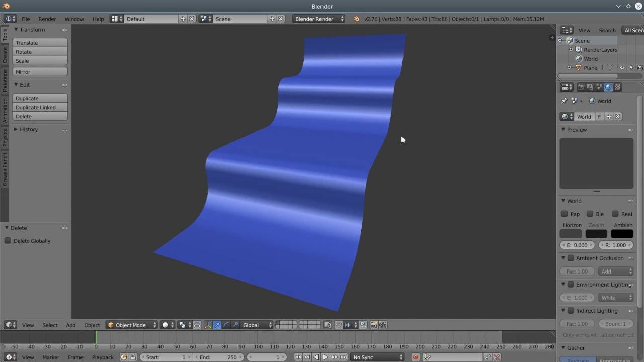Open the Render properties tab icon

pyautogui.click(x=582, y=87)
